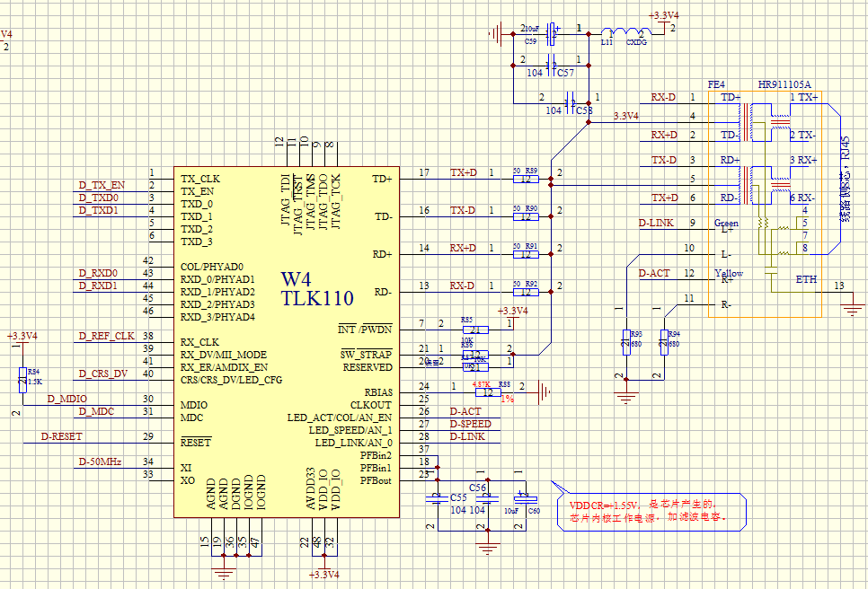Screen dimensions: 868x589
Task: Click the D_RXD1 net label
Action: tap(98, 286)
